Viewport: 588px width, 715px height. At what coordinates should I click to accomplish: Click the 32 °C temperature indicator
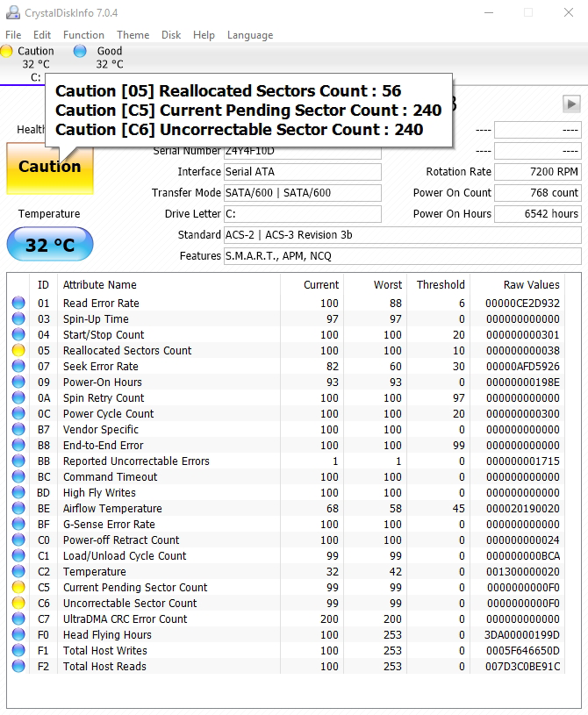point(50,245)
